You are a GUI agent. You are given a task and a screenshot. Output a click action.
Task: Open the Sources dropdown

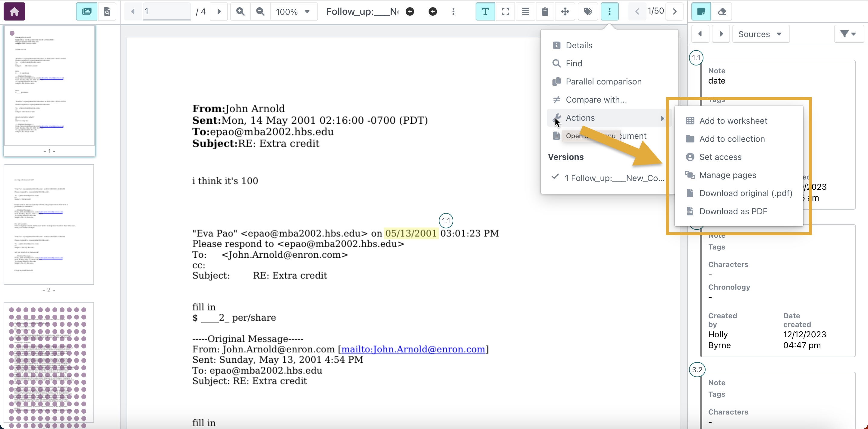(760, 34)
